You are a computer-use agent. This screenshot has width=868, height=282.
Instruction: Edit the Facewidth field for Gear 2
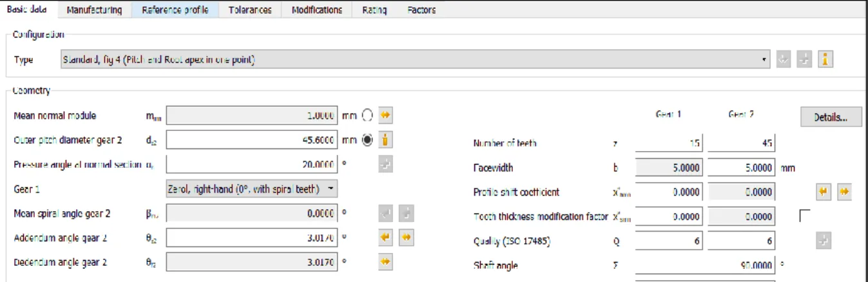click(x=742, y=167)
